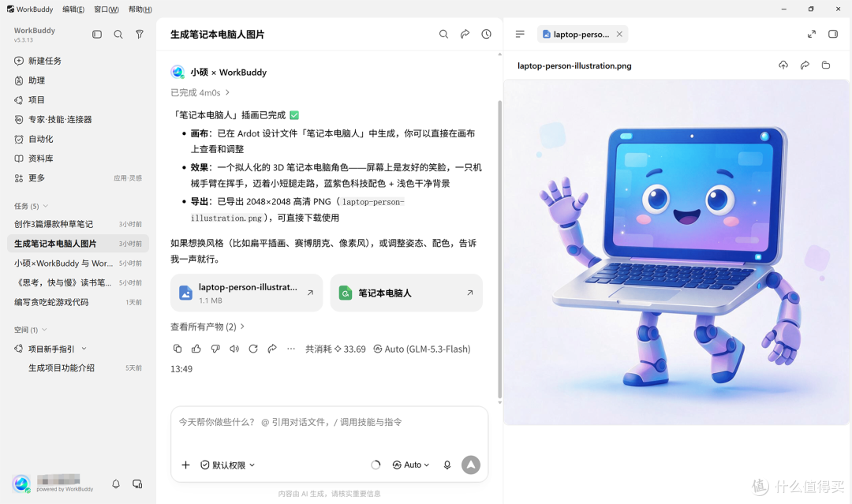Open more options ellipsis under reply
The width and height of the screenshot is (852, 504).
[291, 349]
